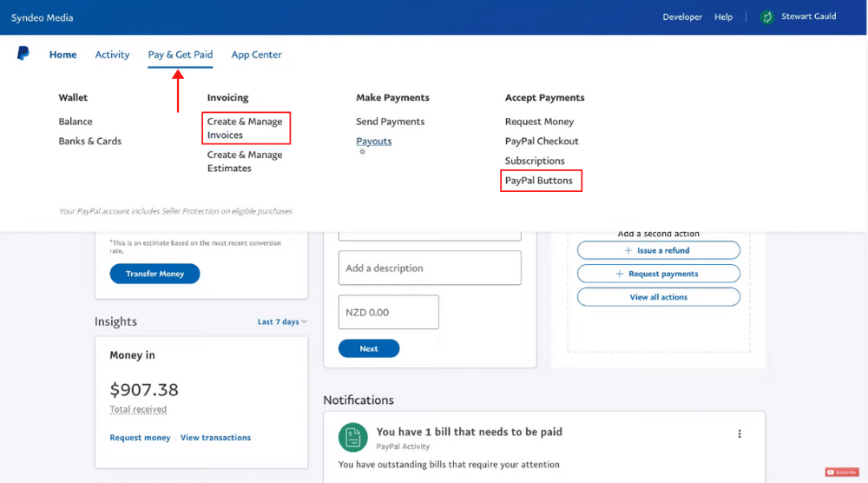Click the Issue a refund button
This screenshot has width=868, height=483.
pos(658,250)
